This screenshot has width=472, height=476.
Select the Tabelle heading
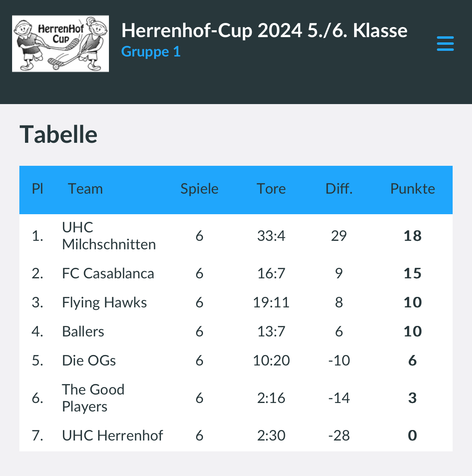[x=58, y=134]
